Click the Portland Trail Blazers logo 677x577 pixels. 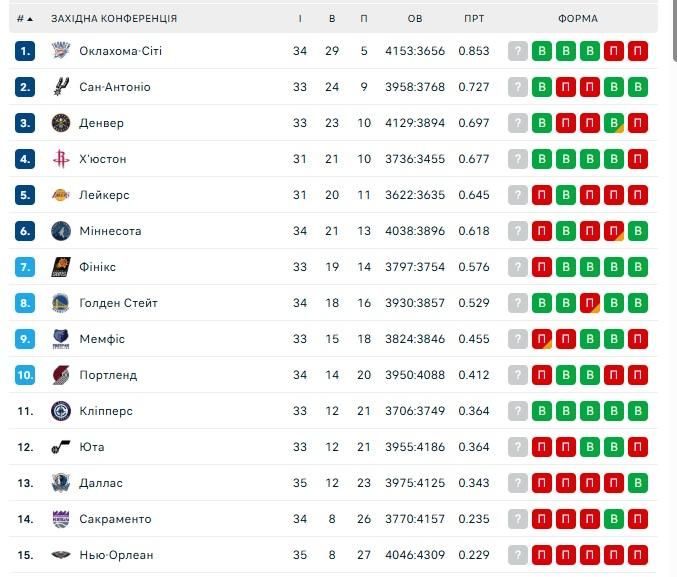tap(61, 375)
